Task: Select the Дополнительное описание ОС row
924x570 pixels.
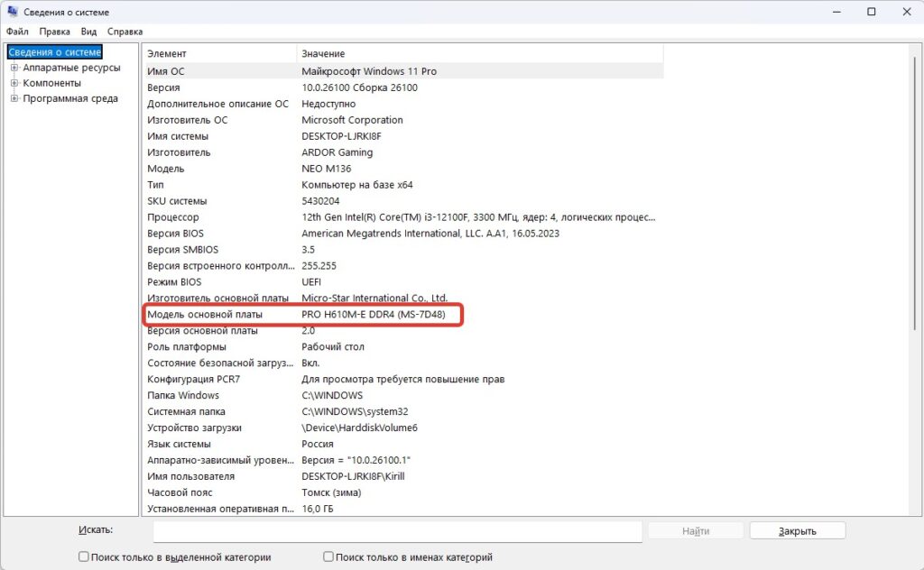Action: coord(403,104)
